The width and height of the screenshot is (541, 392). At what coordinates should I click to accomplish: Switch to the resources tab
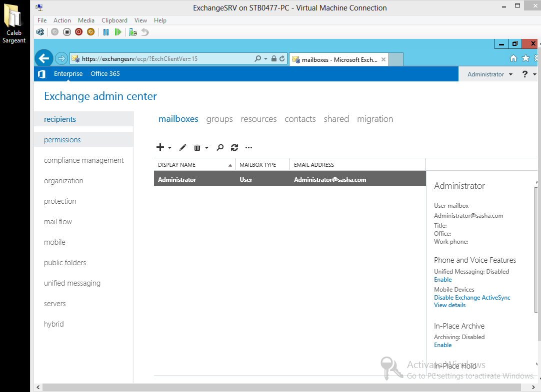pyautogui.click(x=259, y=119)
